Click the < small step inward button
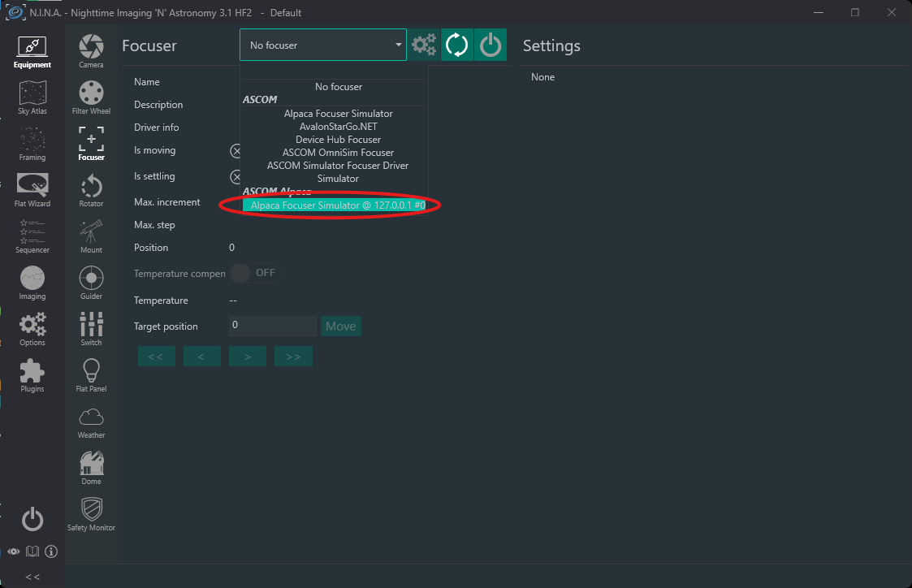The image size is (912, 588). click(x=202, y=357)
